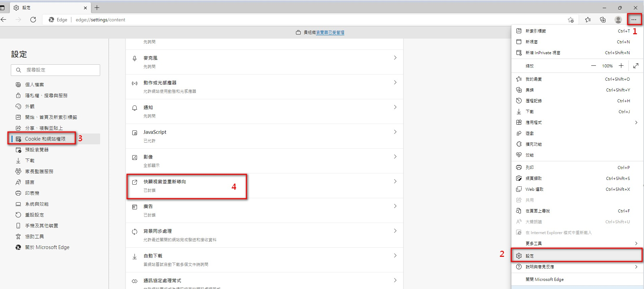Click the microphone icon in 麥克風 row
644x289 pixels.
click(x=135, y=58)
